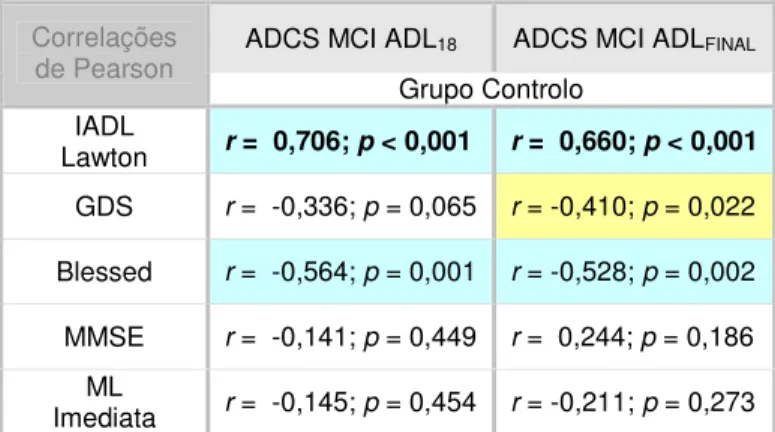Click the MMSE row label
The width and height of the screenshot is (775, 432).
pyautogui.click(x=104, y=337)
